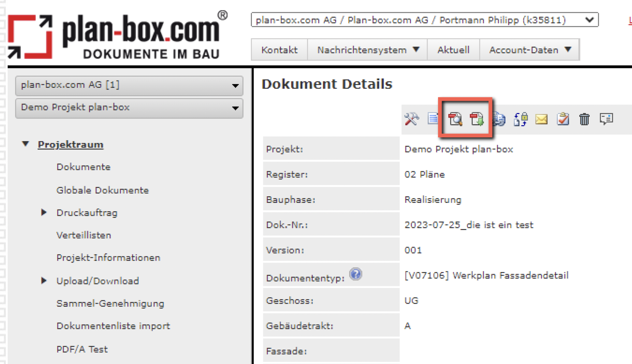This screenshot has height=364, width=632.
Task: Click the Bauphase value 'Realisierung'
Action: click(x=433, y=200)
